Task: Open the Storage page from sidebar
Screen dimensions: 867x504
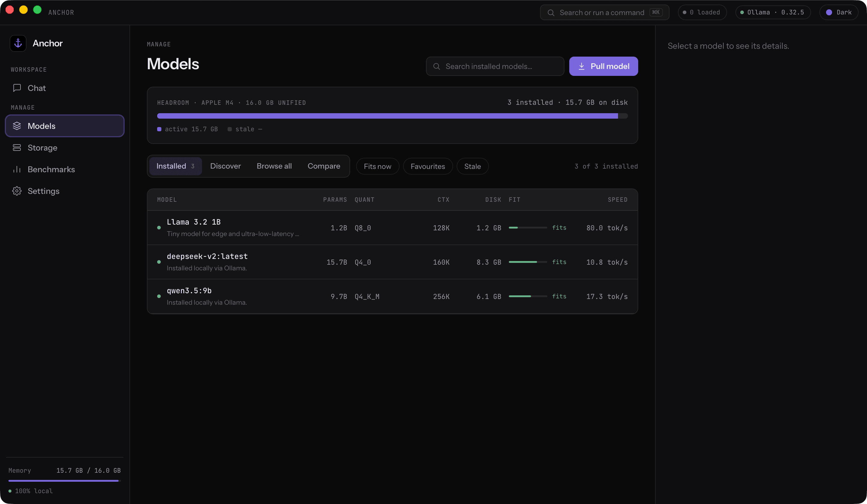Action: (x=65, y=148)
